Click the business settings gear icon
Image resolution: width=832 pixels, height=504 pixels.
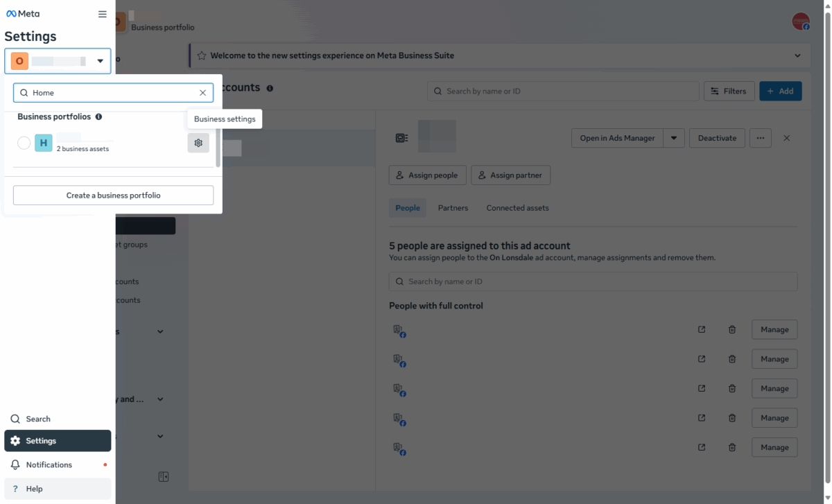click(198, 143)
